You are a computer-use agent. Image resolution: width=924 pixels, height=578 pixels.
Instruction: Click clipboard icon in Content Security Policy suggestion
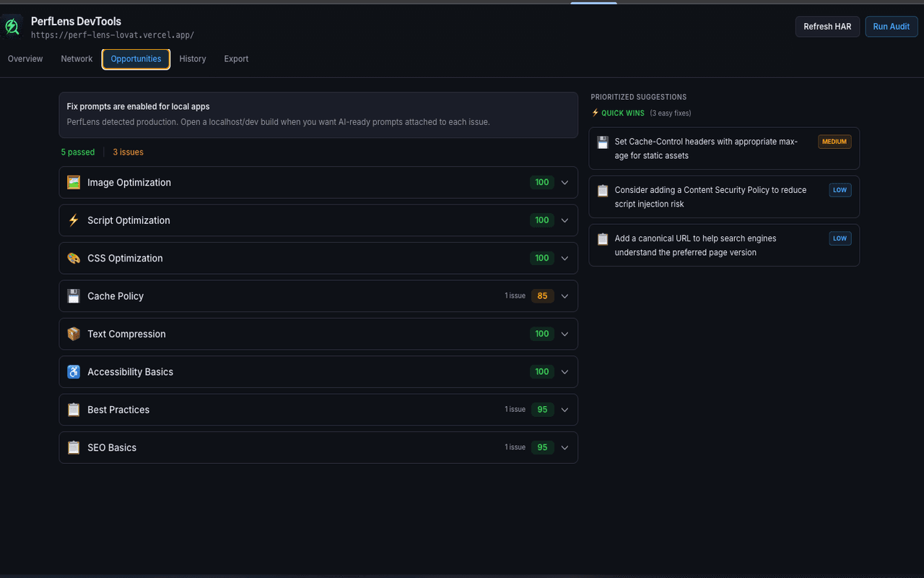point(603,191)
